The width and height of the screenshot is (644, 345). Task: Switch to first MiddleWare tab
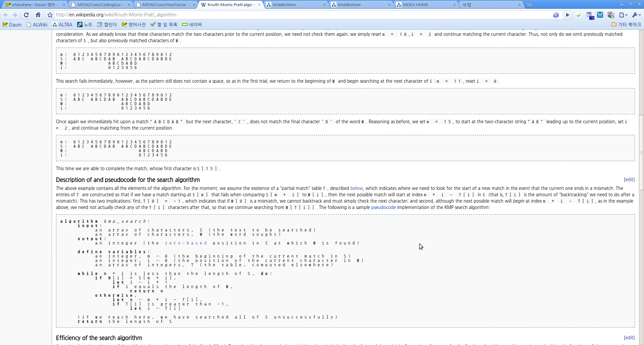pyautogui.click(x=295, y=5)
